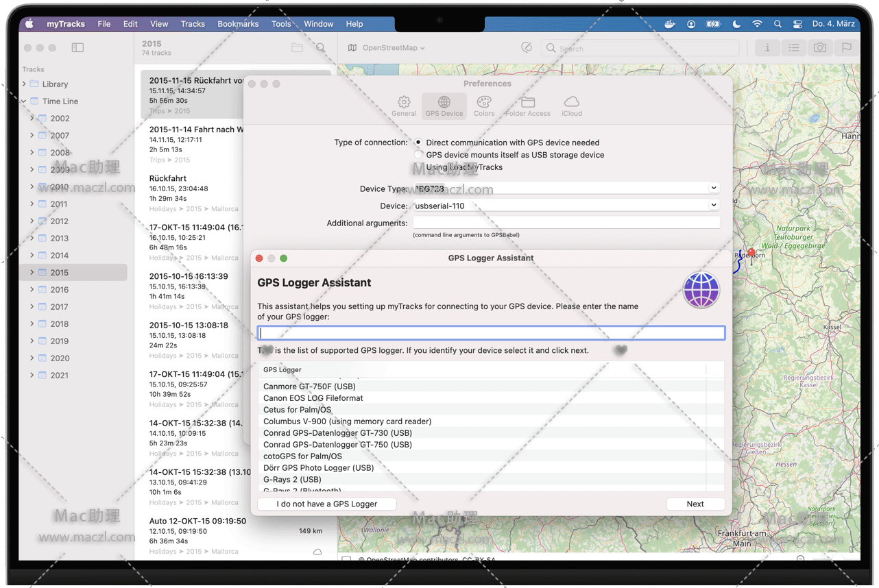This screenshot has width=879, height=588.
Task: Open the Bookmarks menu
Action: click(238, 24)
